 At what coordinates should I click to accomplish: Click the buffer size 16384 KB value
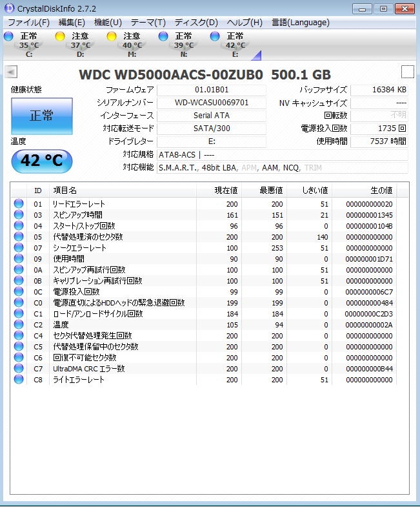point(379,90)
